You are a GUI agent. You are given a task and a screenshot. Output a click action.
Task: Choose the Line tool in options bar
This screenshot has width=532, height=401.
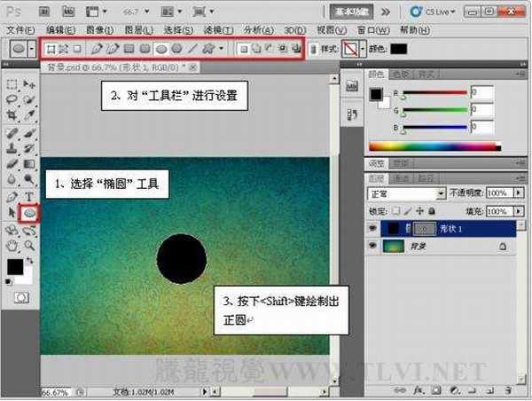coord(192,48)
